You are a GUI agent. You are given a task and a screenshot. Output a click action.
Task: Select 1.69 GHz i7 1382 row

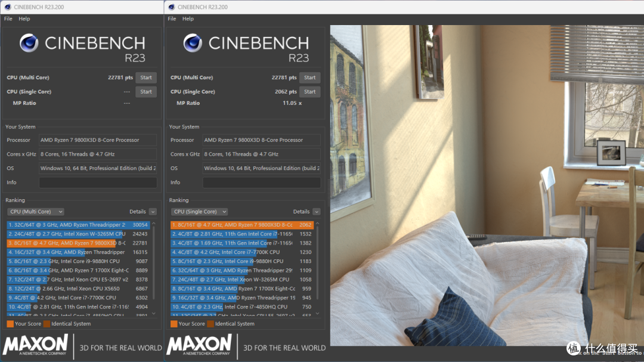coord(242,243)
